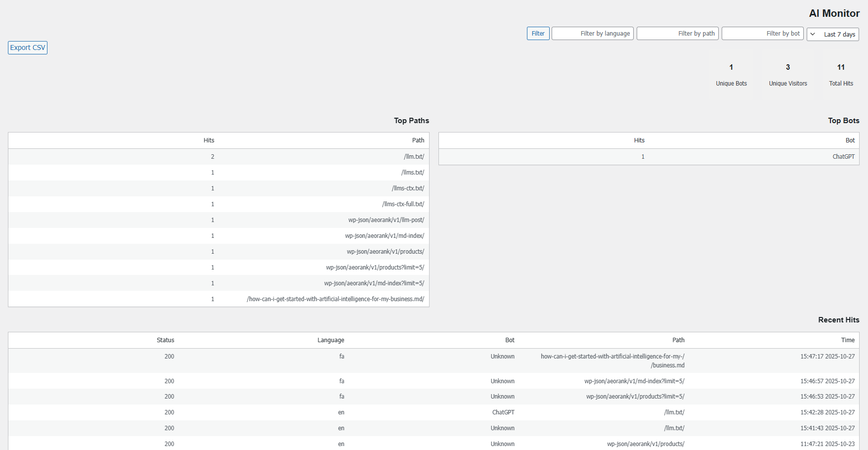
Task: Click the Time column header in Recent Hits
Action: (847, 340)
